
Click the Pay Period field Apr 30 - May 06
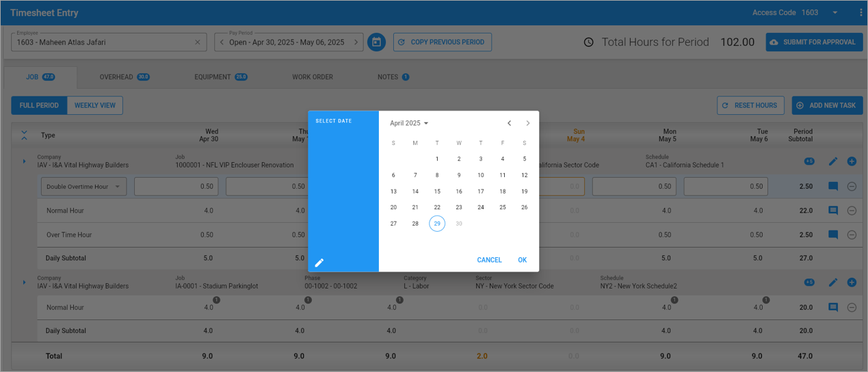pos(288,42)
